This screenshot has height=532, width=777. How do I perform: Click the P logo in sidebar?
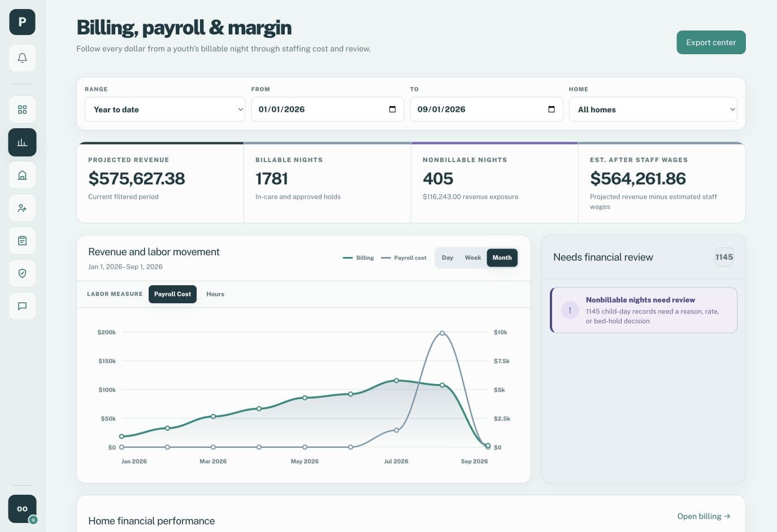tap(22, 22)
